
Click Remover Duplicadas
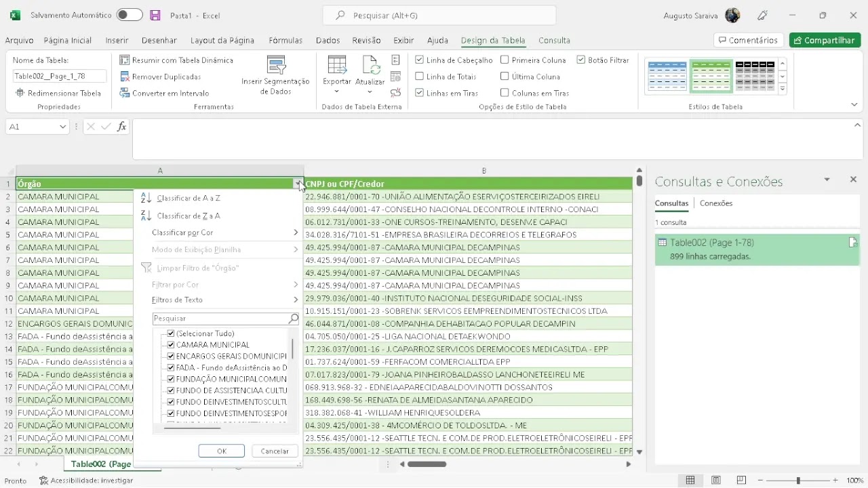161,77
